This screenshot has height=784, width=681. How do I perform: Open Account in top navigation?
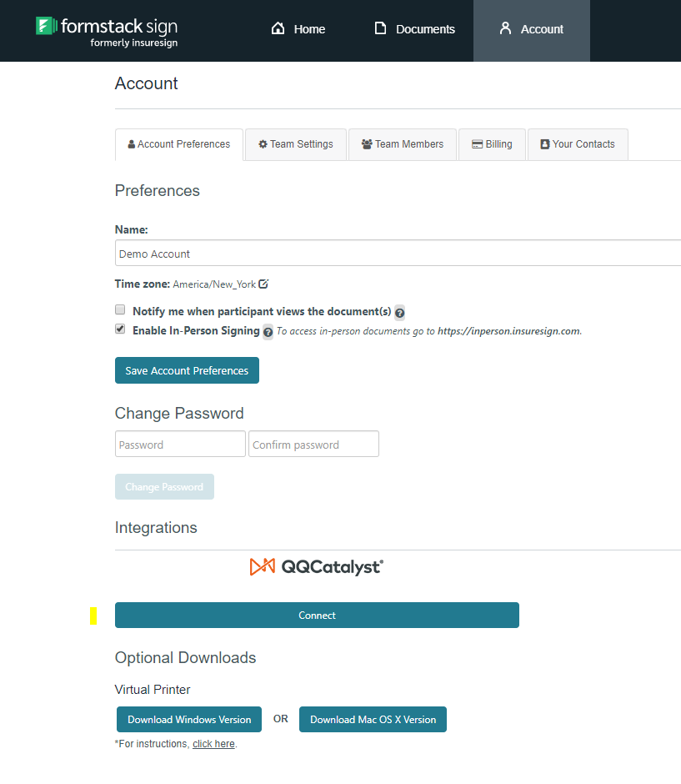pyautogui.click(x=531, y=29)
